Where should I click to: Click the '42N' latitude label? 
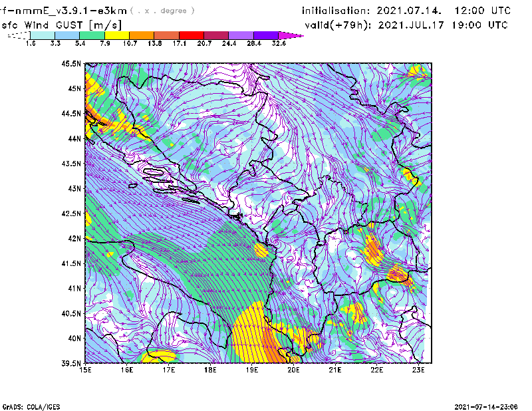tap(74, 239)
